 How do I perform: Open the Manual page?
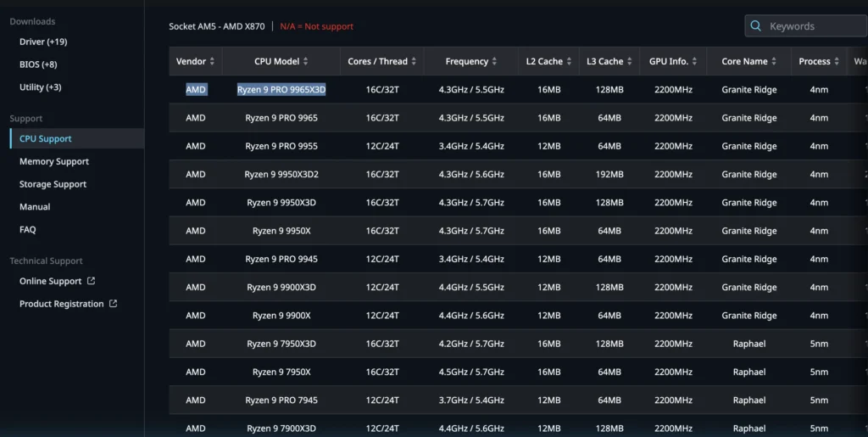tap(35, 206)
